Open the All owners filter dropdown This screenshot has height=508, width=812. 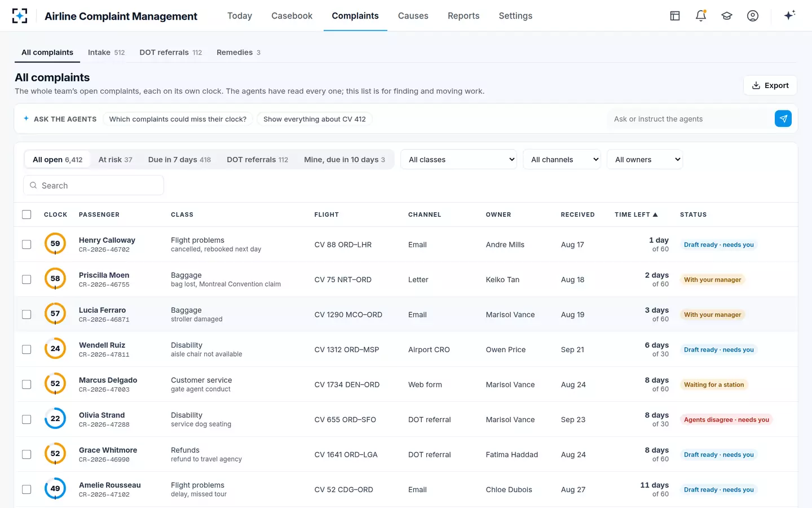point(645,159)
